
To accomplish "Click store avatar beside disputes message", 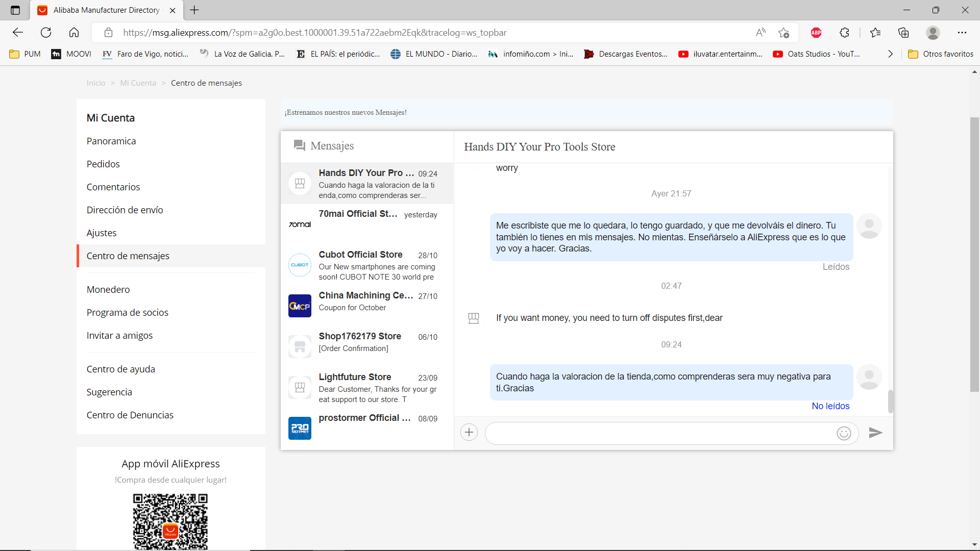I will point(474,318).
